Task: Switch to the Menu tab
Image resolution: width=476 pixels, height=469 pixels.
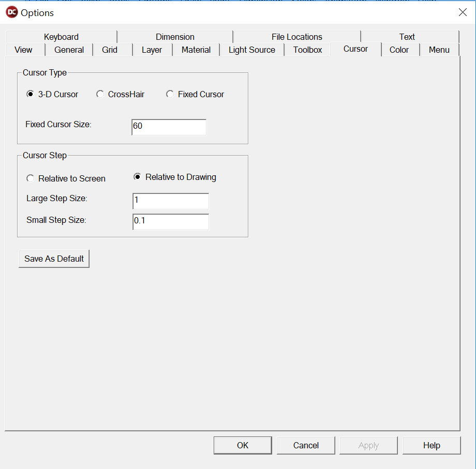Action: coord(439,50)
